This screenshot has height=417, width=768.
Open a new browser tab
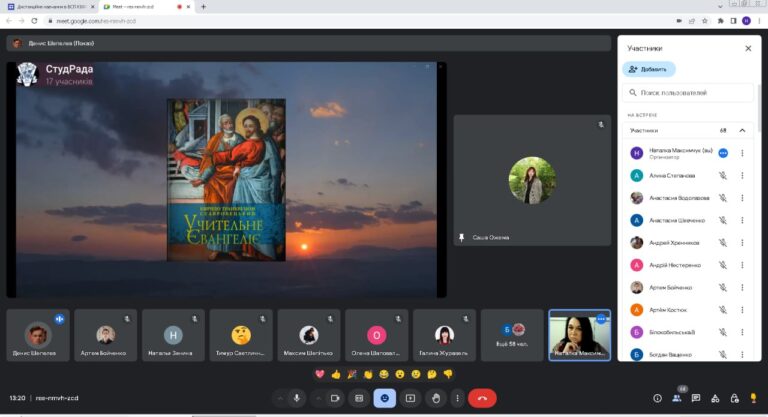pyautogui.click(x=203, y=7)
